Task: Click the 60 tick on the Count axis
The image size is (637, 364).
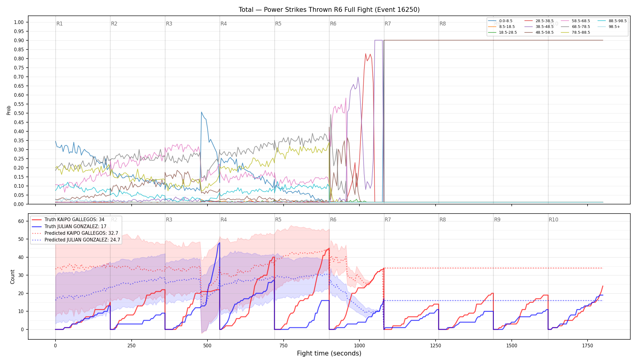Action: click(21, 221)
